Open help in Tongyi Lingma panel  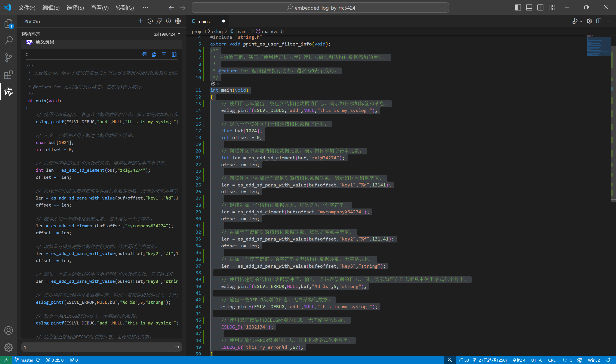(x=168, y=21)
